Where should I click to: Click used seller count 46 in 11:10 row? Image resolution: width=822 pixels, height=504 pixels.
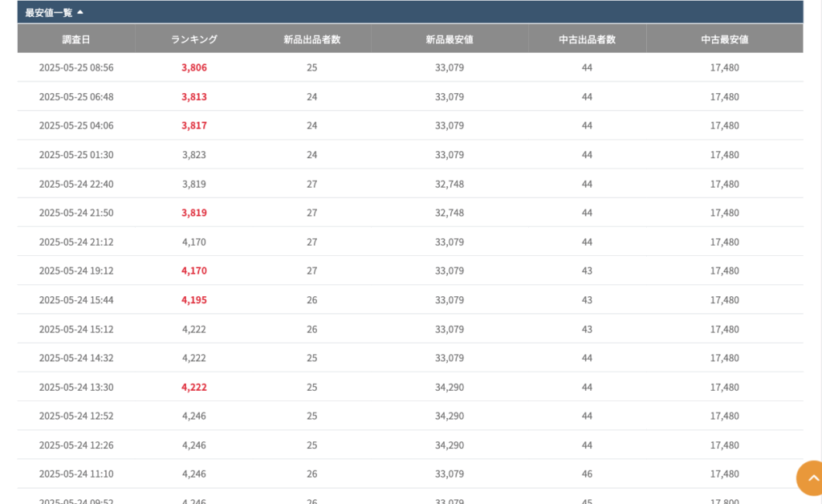587,474
